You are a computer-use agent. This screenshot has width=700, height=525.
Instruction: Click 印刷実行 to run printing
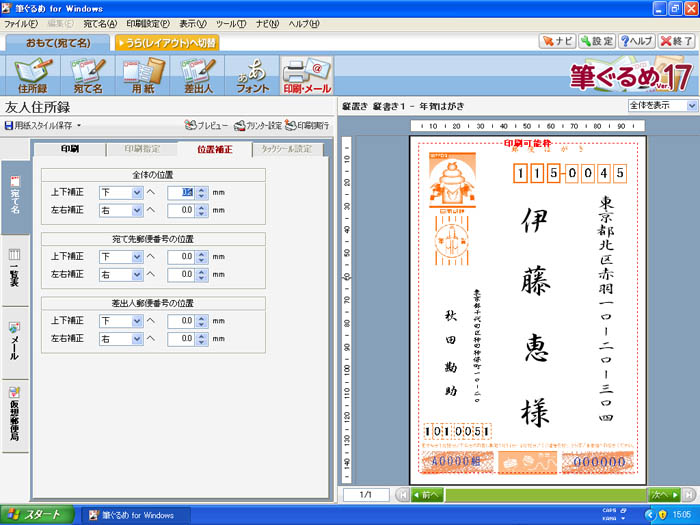click(307, 126)
